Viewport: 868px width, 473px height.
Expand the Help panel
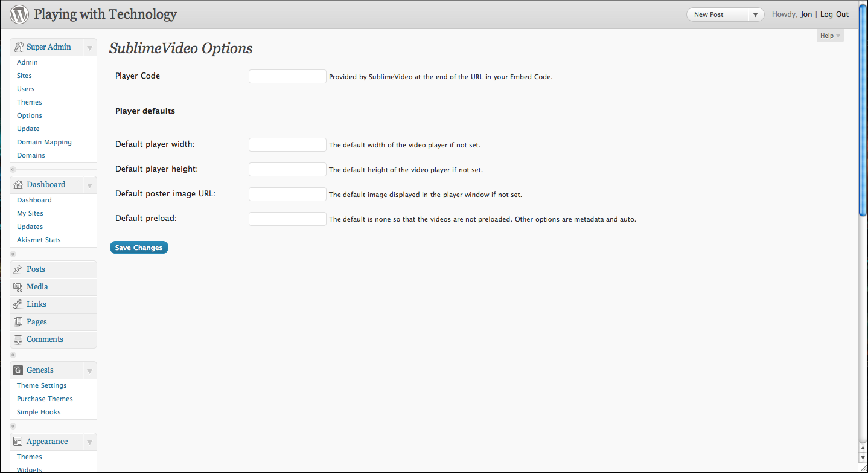coord(830,36)
